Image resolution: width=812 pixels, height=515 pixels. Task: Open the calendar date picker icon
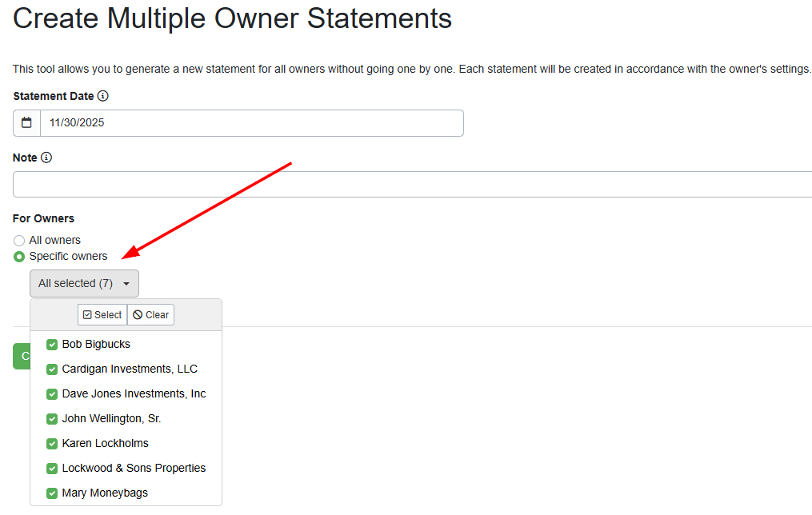point(27,122)
